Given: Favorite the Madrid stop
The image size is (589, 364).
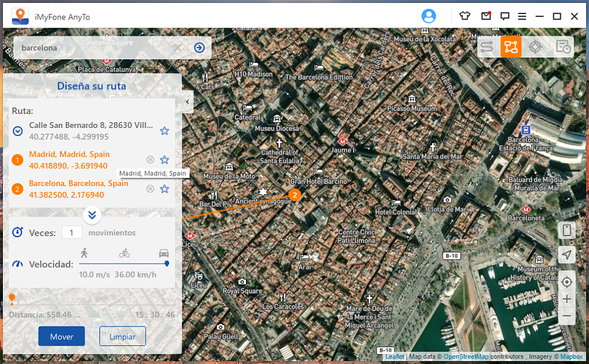Looking at the screenshot, I should tap(164, 160).
